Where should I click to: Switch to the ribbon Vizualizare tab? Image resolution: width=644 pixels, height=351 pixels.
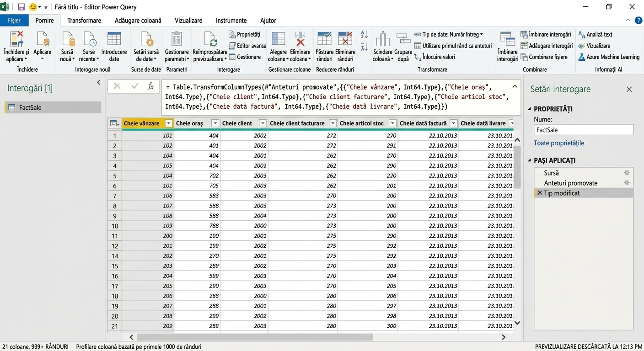pos(188,21)
